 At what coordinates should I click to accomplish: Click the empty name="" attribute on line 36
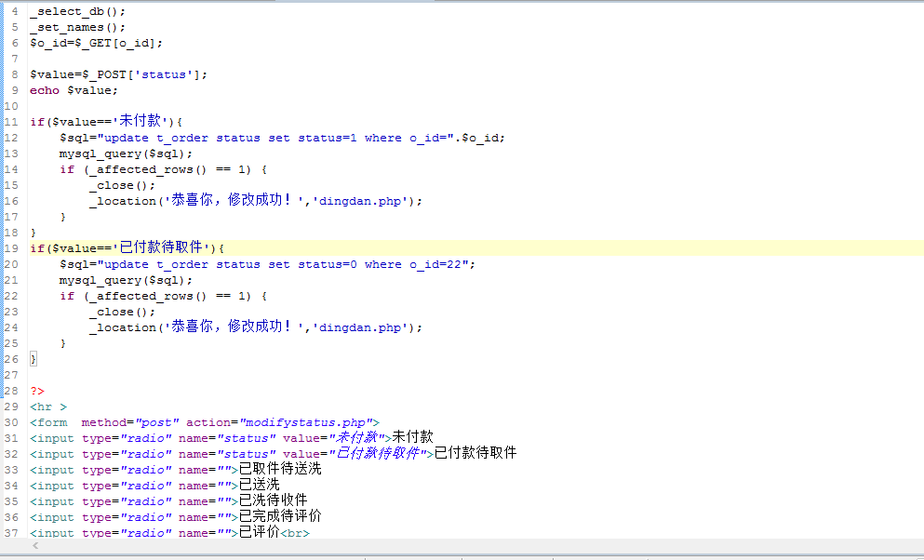point(205,518)
